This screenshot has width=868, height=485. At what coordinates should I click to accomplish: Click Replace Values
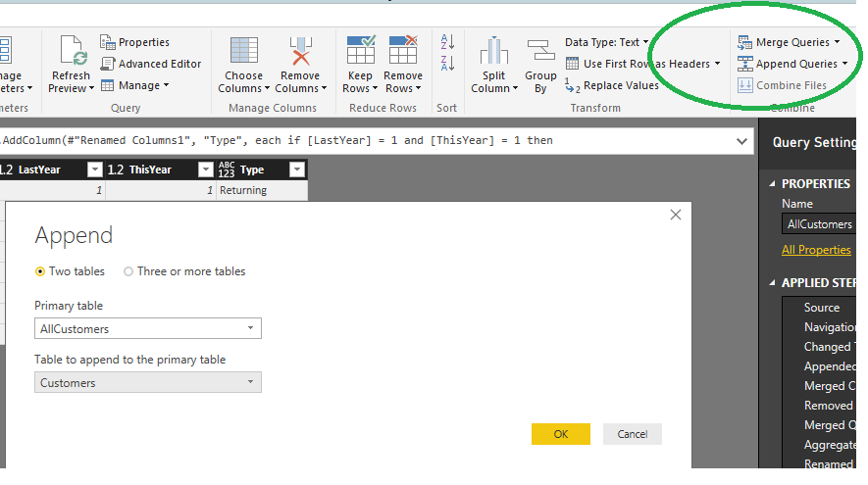(612, 85)
